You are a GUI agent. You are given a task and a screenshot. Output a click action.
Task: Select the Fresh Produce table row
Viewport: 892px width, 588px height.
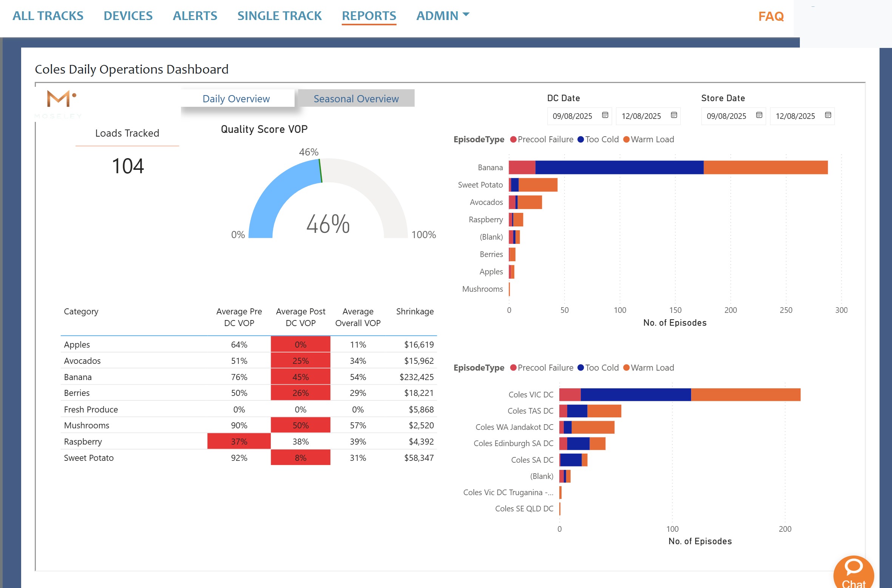click(248, 409)
